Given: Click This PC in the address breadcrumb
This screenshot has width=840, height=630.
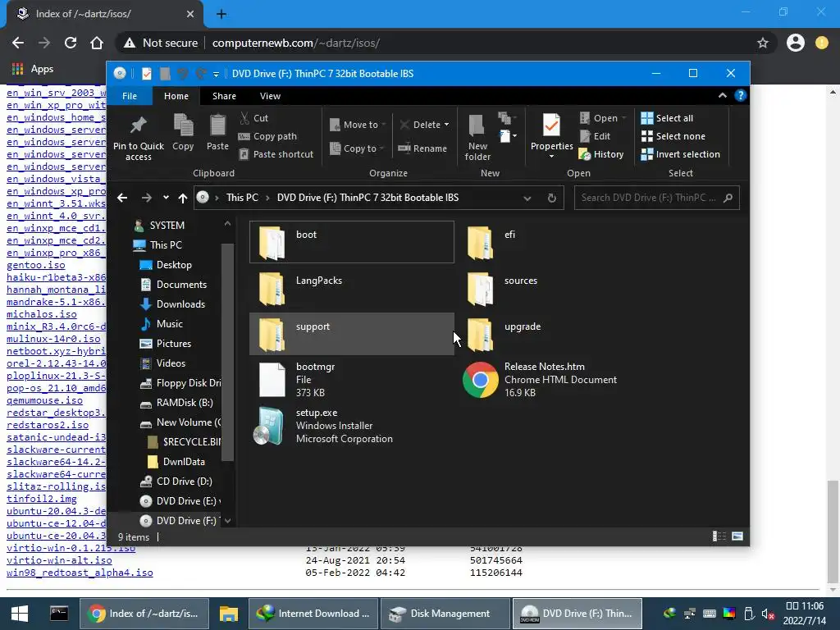Looking at the screenshot, I should pyautogui.click(x=242, y=198).
